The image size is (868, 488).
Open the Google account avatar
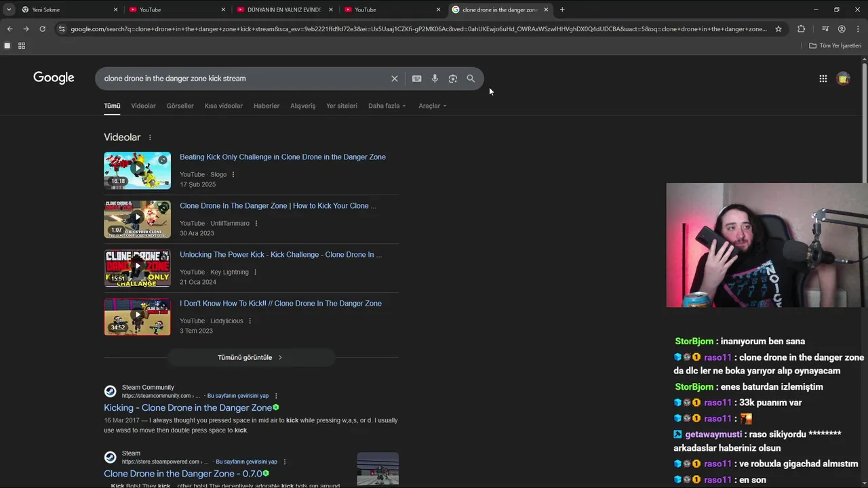[843, 79]
